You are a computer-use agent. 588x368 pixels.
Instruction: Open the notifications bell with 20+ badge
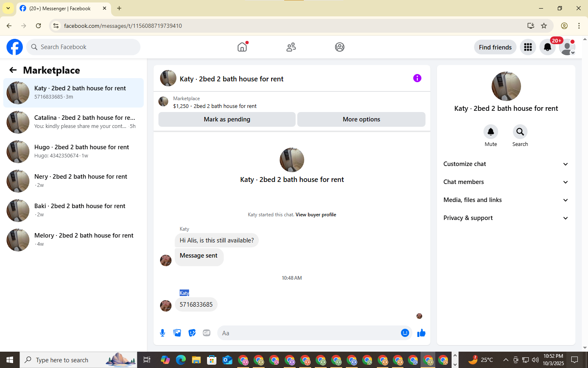[548, 47]
